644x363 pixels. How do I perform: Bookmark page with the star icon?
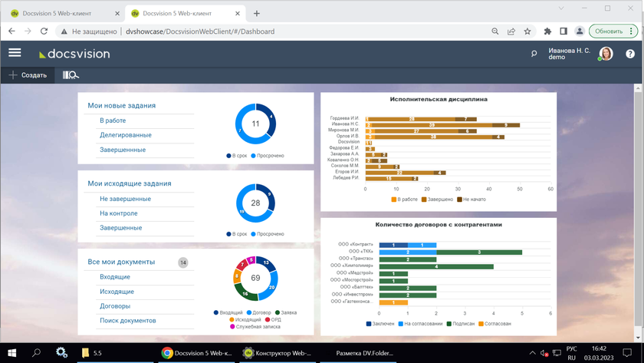tap(527, 31)
